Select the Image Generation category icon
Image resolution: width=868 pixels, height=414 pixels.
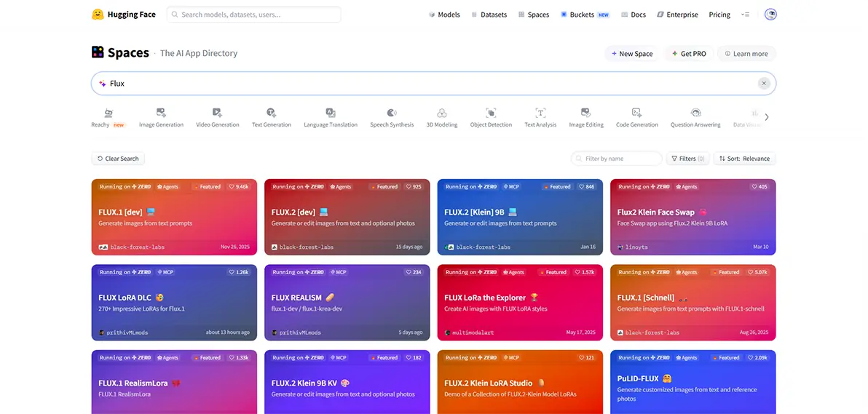[x=161, y=112]
